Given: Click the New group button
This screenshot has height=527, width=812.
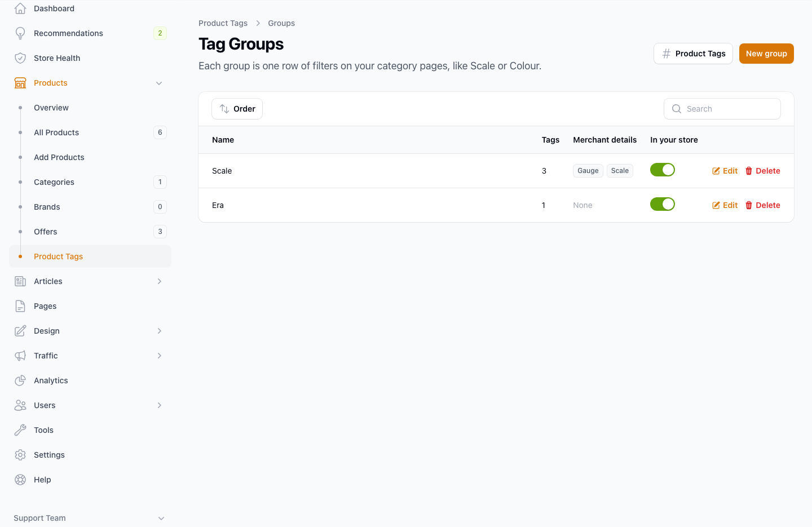Looking at the screenshot, I should coord(766,54).
